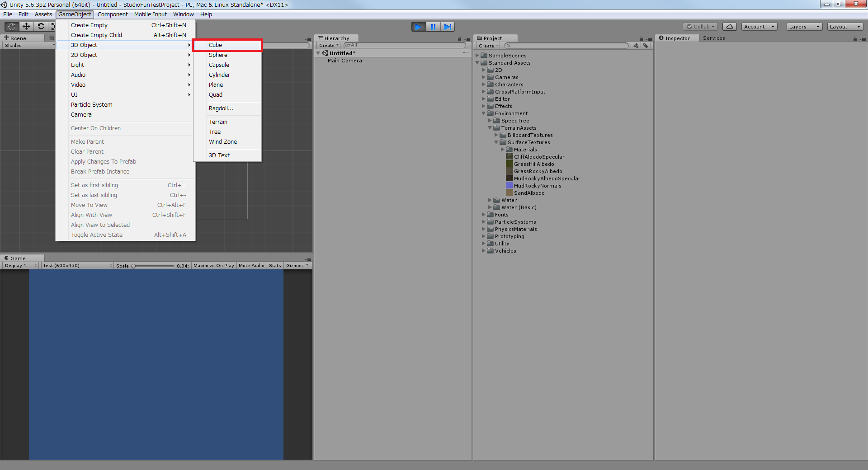The height and width of the screenshot is (470, 868).
Task: Choose Cube from 3D Object submenu
Action: (x=227, y=45)
